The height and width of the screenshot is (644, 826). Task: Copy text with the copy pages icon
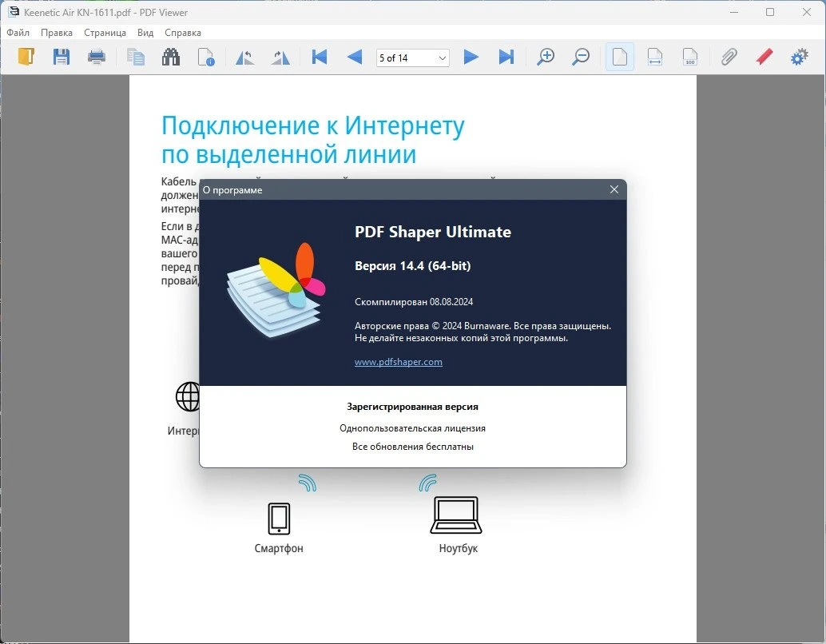coord(136,57)
